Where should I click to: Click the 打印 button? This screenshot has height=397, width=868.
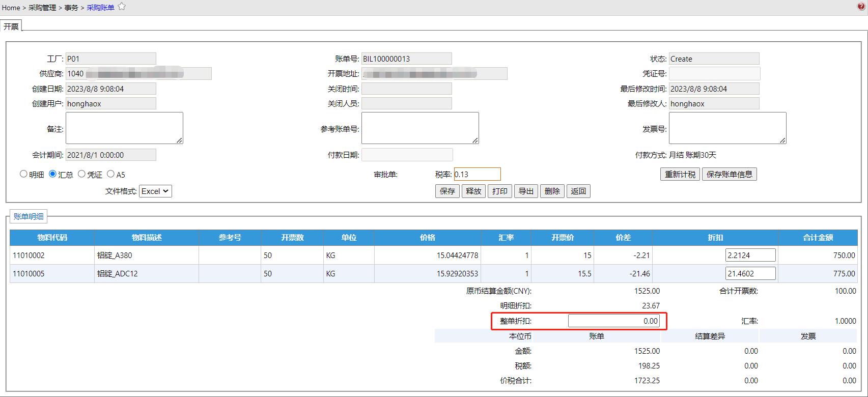pos(500,191)
